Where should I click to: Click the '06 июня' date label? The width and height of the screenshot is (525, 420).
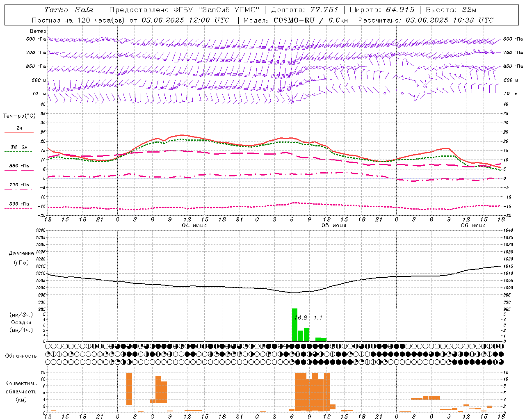[473, 226]
